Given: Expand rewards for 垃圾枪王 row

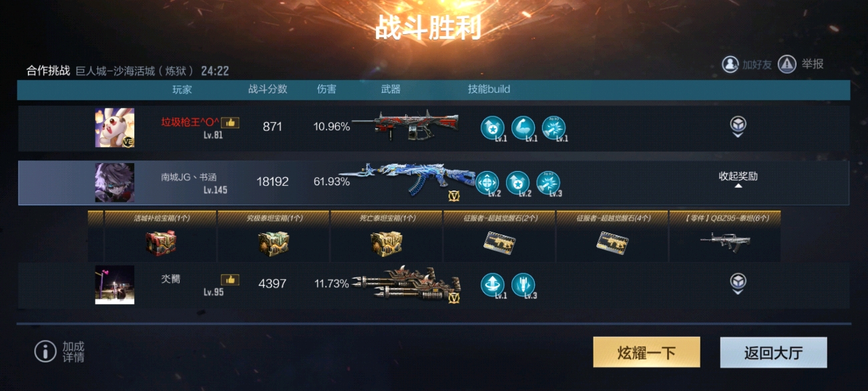Looking at the screenshot, I should click(x=738, y=127).
